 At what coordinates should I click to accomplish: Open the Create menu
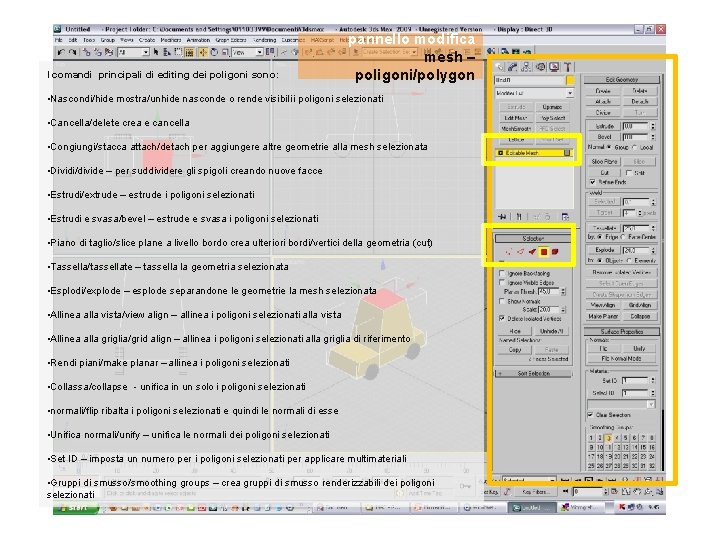(147, 40)
